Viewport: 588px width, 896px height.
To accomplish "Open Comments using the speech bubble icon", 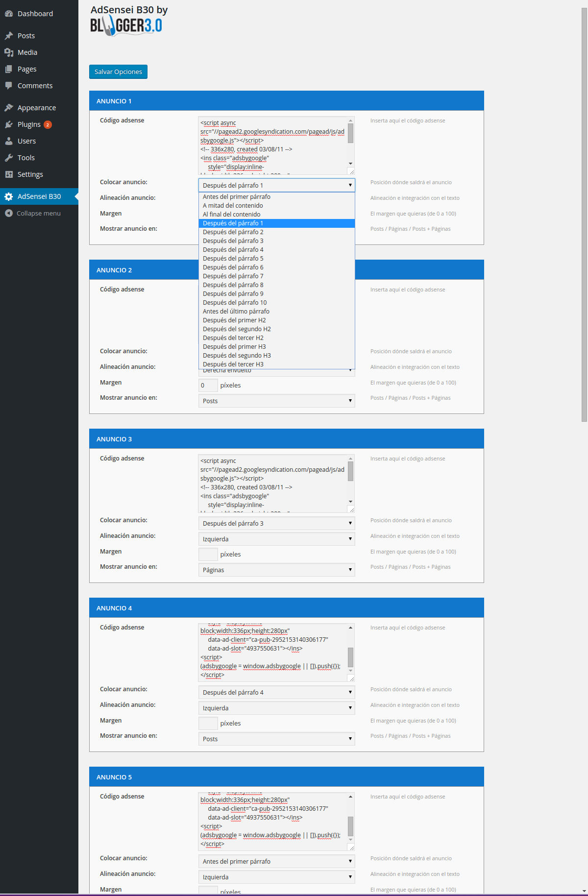I will 9,86.
